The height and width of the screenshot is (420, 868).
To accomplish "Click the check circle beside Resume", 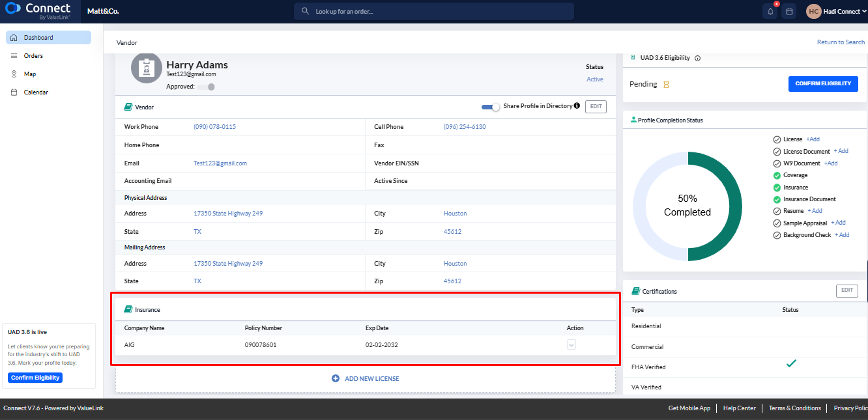I will [x=777, y=211].
